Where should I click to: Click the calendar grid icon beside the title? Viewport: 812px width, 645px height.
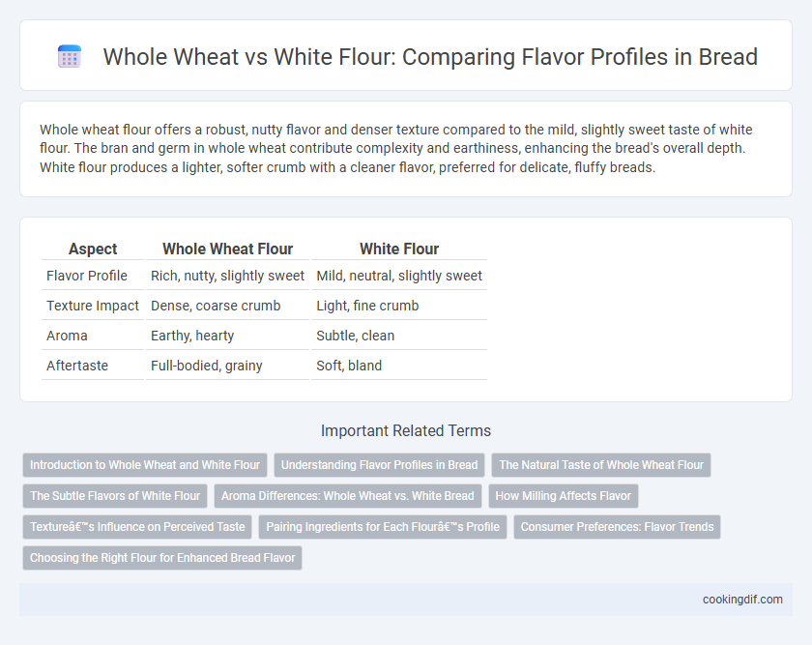tap(70, 56)
